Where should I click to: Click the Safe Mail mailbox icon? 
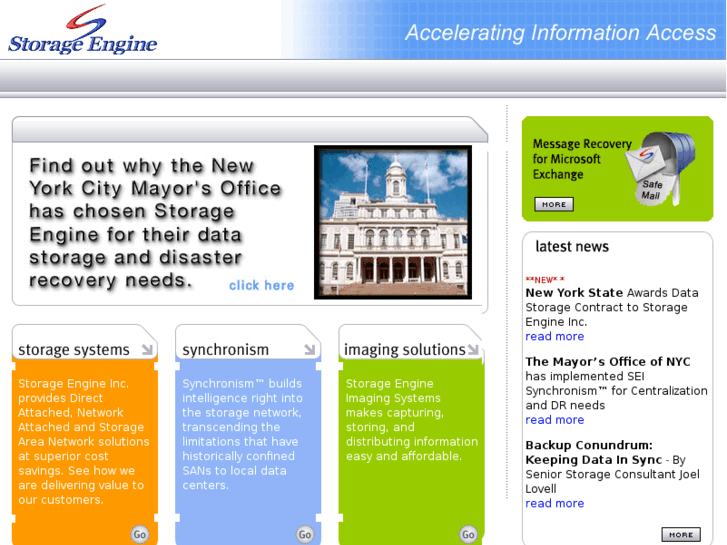[x=660, y=168]
